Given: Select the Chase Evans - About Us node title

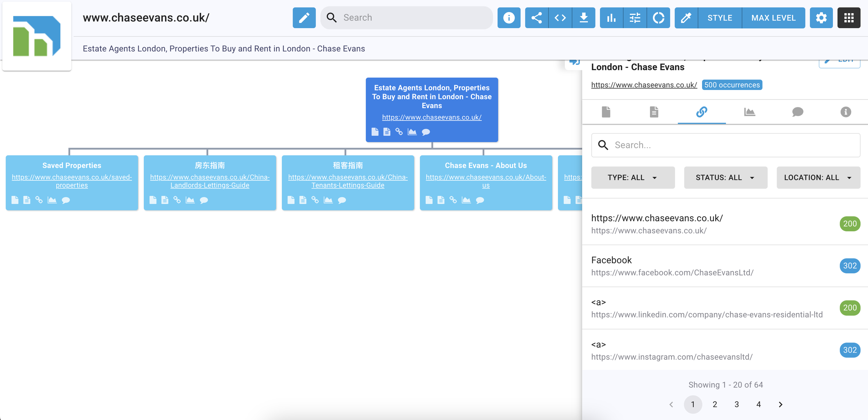Looking at the screenshot, I should pos(486,165).
